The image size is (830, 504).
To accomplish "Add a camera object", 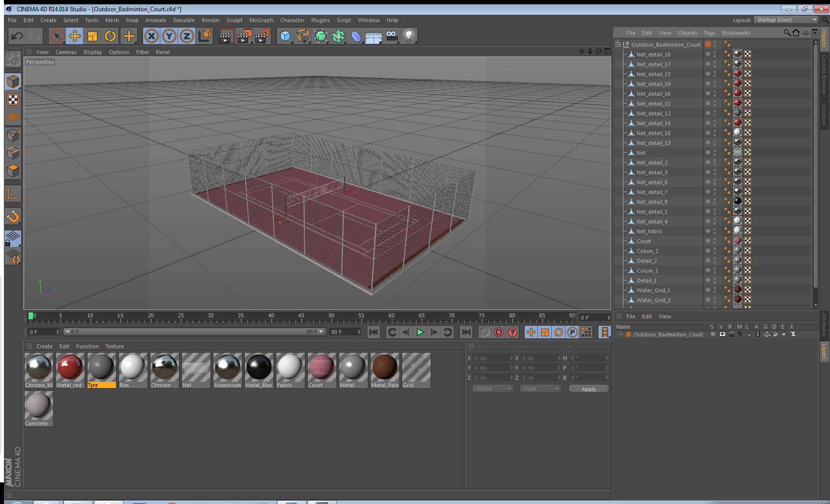I will (x=391, y=36).
